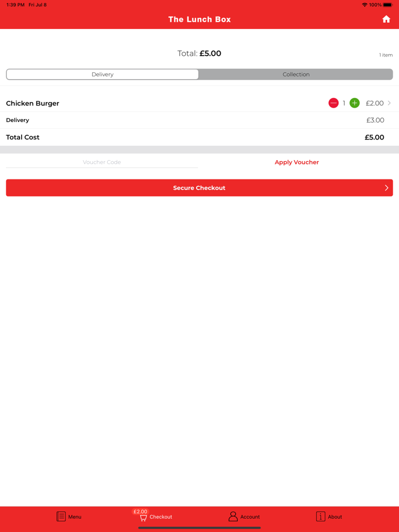Click the Secure Checkout button

[x=199, y=187]
